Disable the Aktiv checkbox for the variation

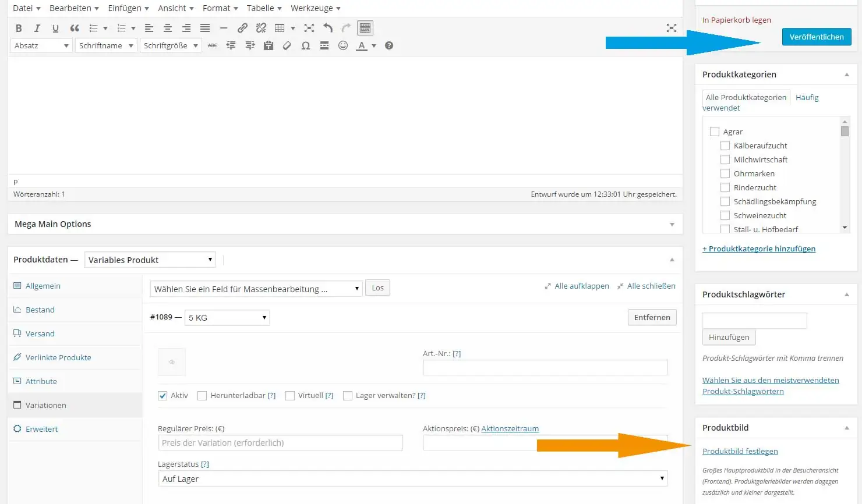pyautogui.click(x=162, y=395)
